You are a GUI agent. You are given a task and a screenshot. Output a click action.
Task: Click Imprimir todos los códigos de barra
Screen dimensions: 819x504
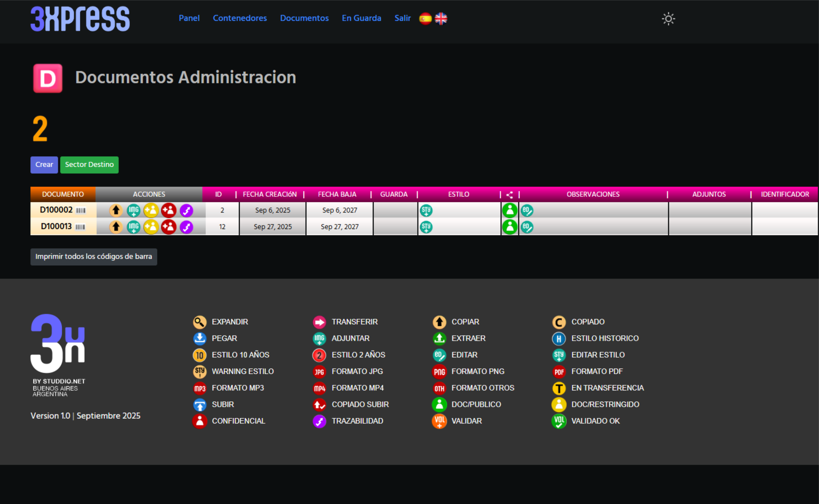[x=94, y=257]
